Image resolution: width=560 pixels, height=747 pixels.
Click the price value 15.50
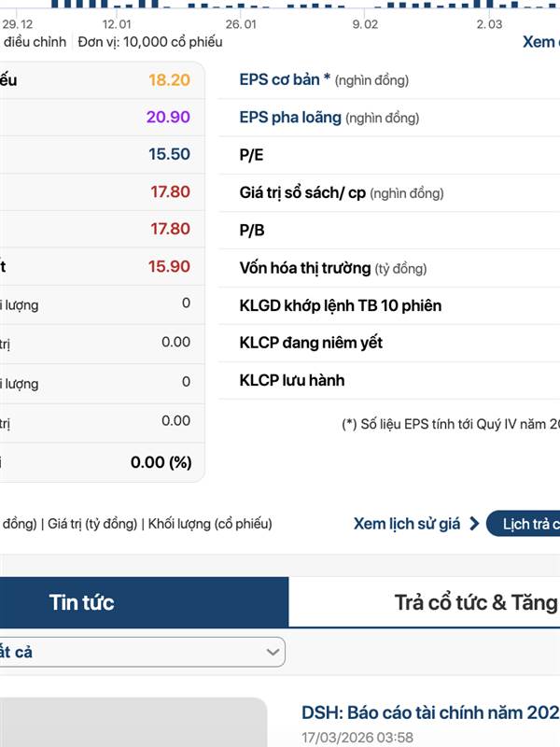pos(169,154)
